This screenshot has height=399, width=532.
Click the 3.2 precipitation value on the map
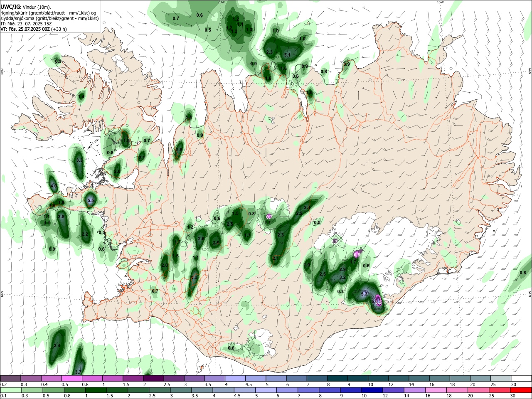point(342,277)
